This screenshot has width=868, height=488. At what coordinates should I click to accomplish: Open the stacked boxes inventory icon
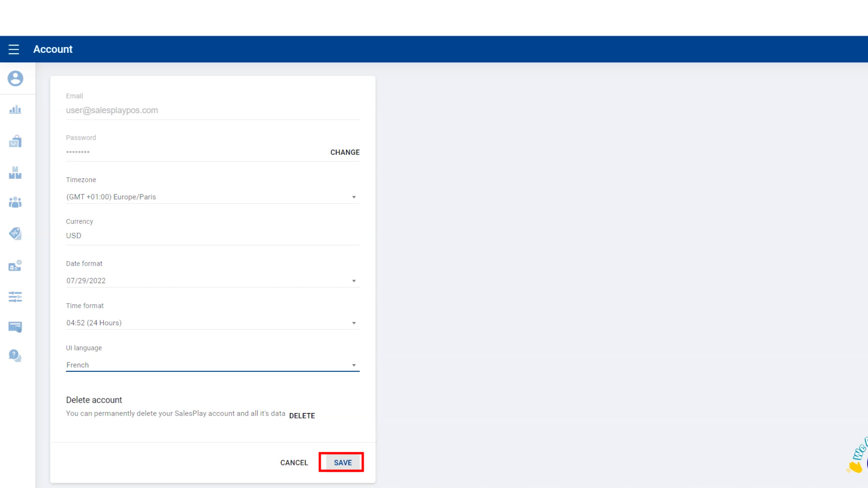[x=15, y=173]
